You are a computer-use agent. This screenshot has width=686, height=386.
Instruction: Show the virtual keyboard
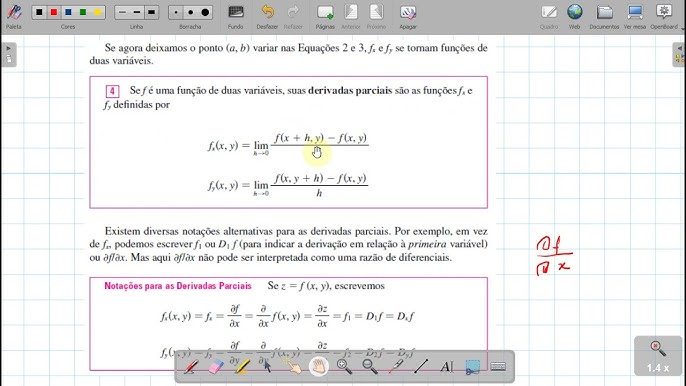click(x=498, y=366)
